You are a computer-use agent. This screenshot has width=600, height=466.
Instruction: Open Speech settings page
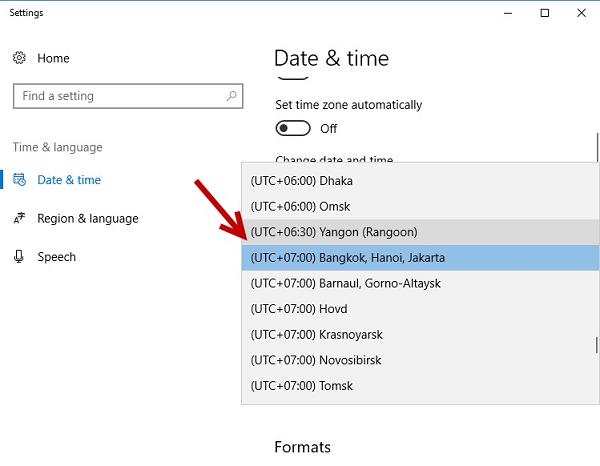tap(56, 257)
